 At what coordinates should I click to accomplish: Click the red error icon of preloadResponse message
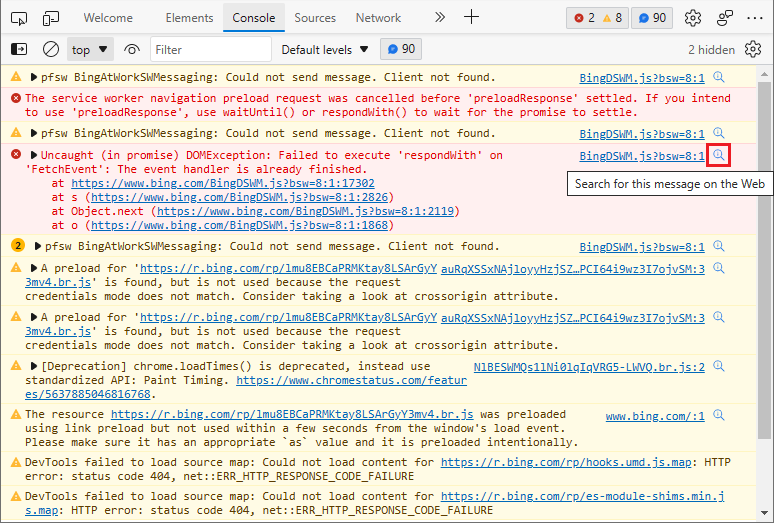point(16,98)
